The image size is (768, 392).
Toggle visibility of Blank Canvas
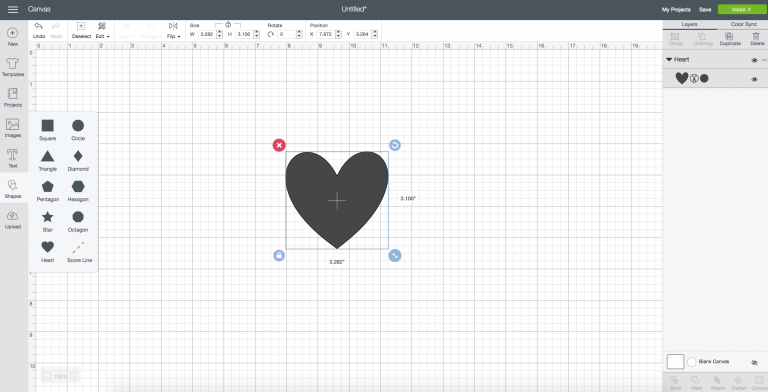click(x=754, y=363)
